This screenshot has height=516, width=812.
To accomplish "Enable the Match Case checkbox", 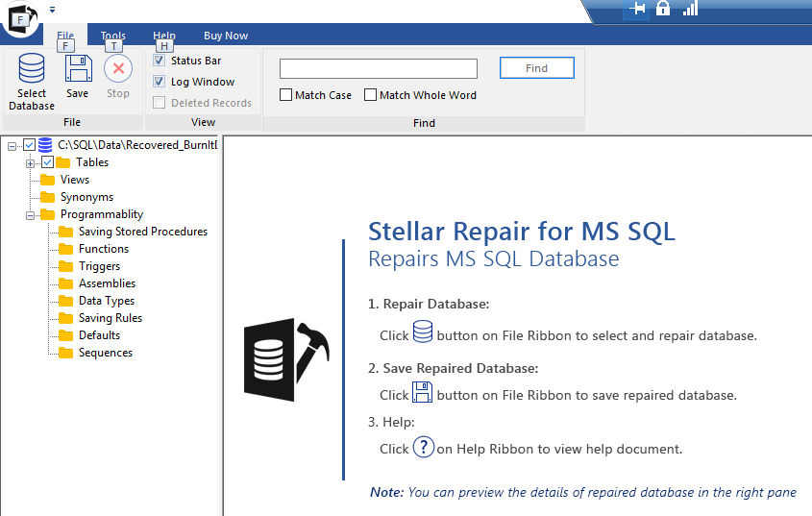I will click(x=285, y=95).
